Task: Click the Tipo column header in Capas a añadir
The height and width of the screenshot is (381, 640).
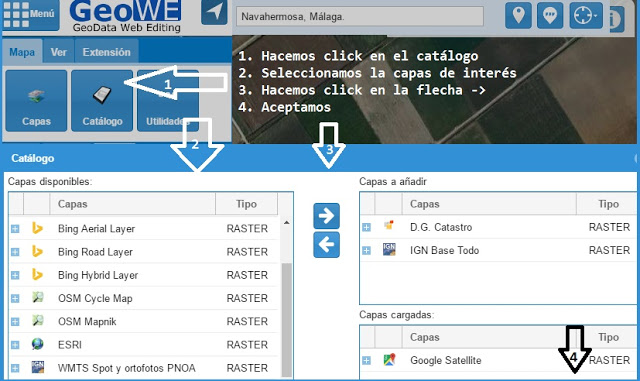Action: point(608,204)
